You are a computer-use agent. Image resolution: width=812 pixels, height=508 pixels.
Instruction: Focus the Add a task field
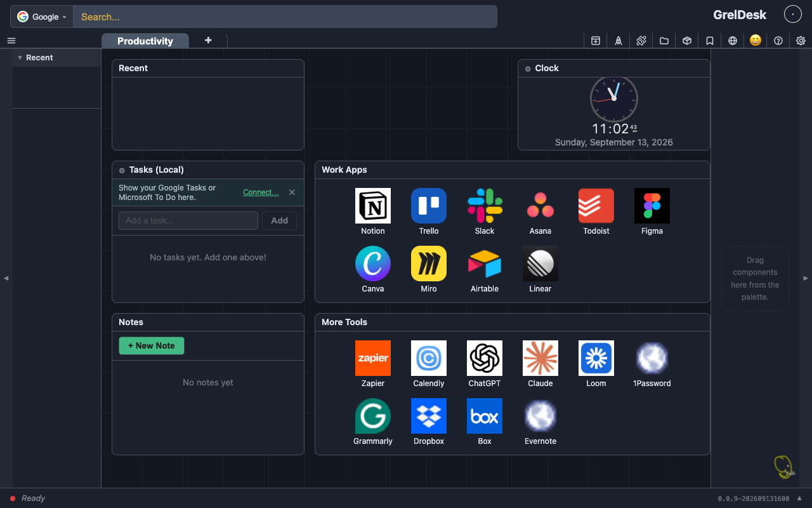tap(188, 220)
